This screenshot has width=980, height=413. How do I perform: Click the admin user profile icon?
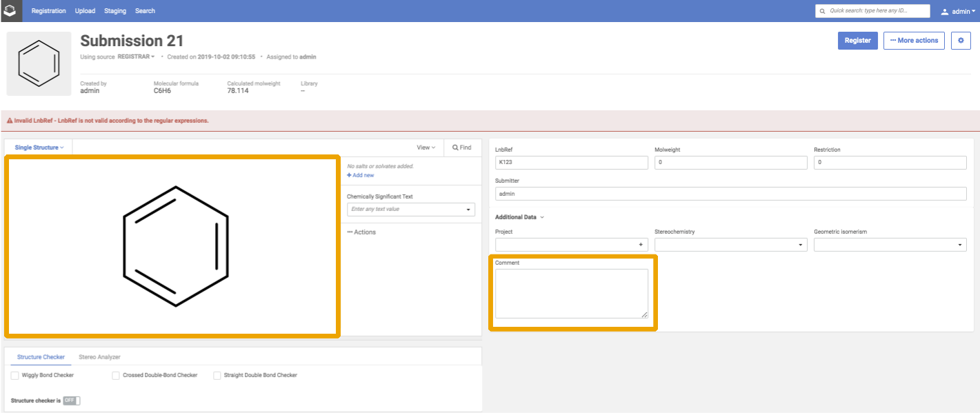945,12
